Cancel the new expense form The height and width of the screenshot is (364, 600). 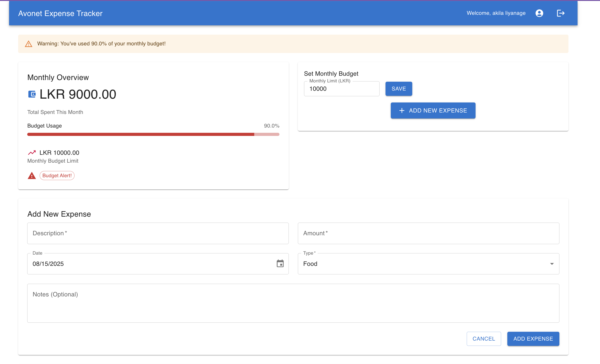pos(484,339)
